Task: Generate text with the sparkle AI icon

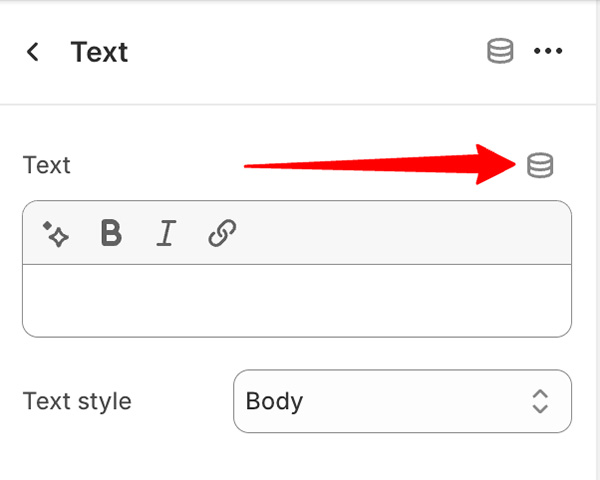Action: tap(56, 234)
